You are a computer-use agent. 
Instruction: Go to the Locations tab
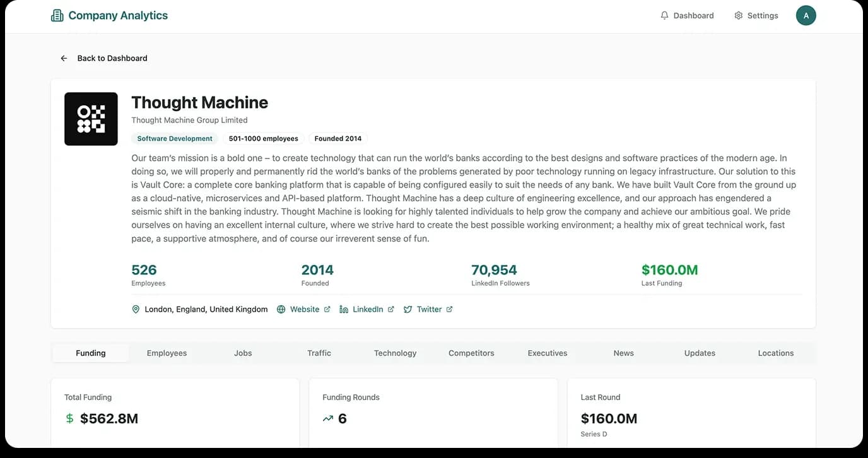(775, 353)
